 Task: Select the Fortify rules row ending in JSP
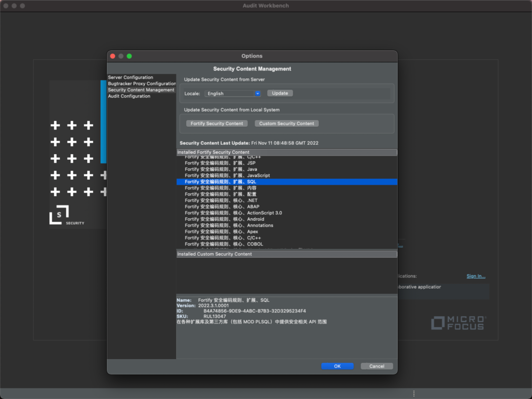pos(287,163)
